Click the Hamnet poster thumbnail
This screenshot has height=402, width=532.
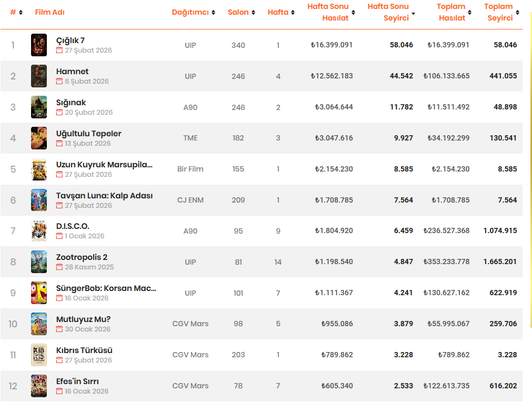[x=39, y=76]
